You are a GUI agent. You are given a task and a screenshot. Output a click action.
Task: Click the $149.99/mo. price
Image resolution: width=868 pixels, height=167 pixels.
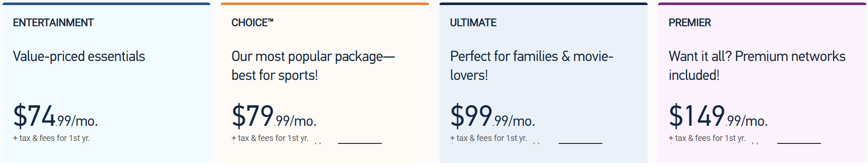click(x=718, y=116)
